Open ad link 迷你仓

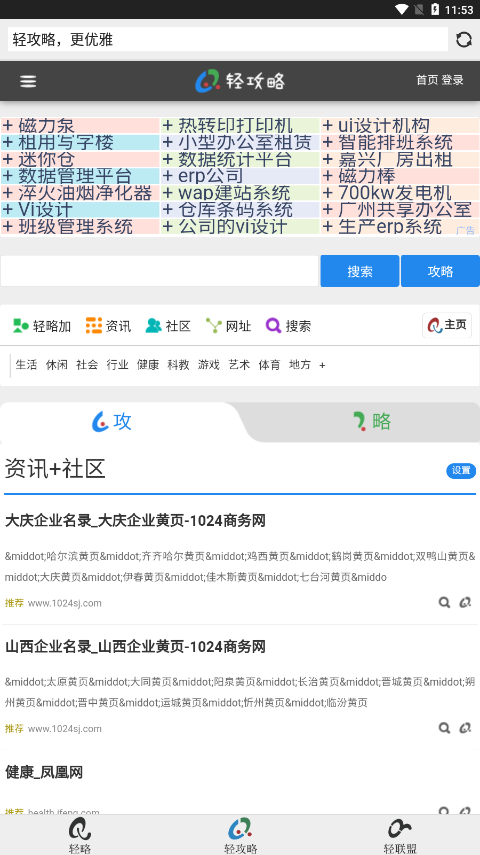[x=80, y=160]
